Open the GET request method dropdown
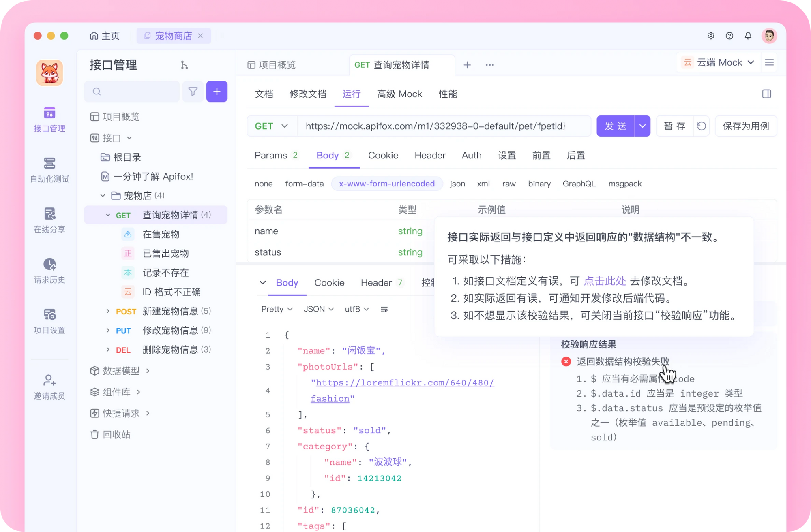 pos(272,126)
